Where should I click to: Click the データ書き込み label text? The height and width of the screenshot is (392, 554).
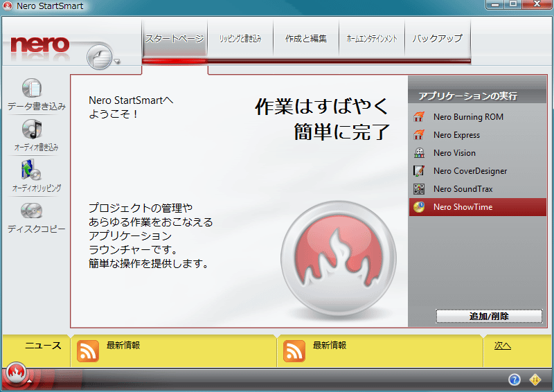pyautogui.click(x=37, y=106)
